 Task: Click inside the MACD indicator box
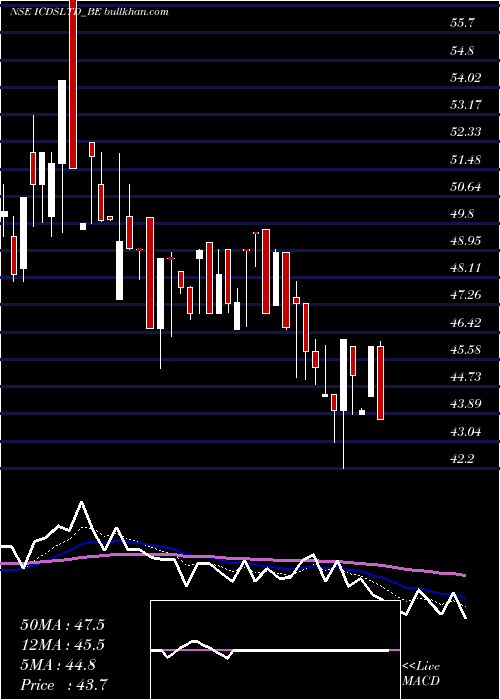275,650
